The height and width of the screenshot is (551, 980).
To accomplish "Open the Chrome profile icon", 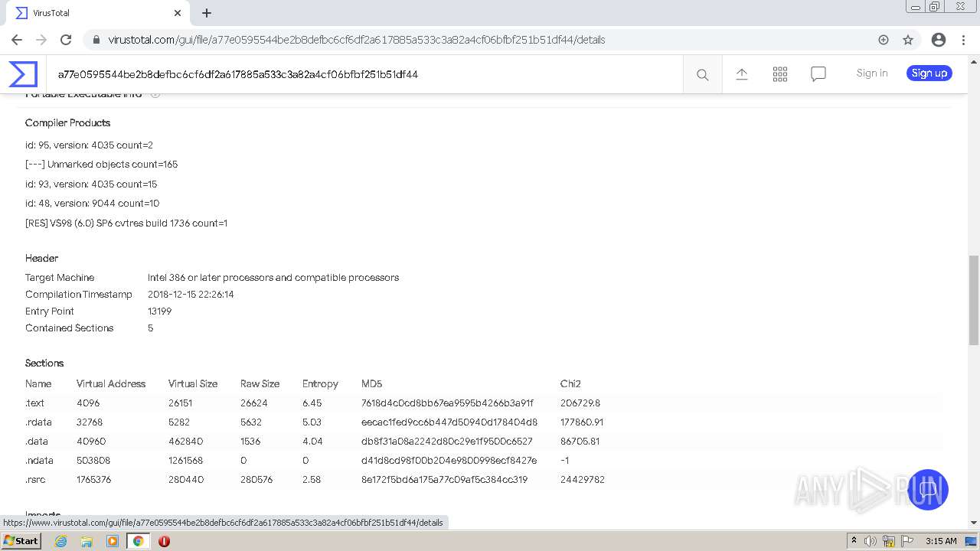I will pos(939,40).
